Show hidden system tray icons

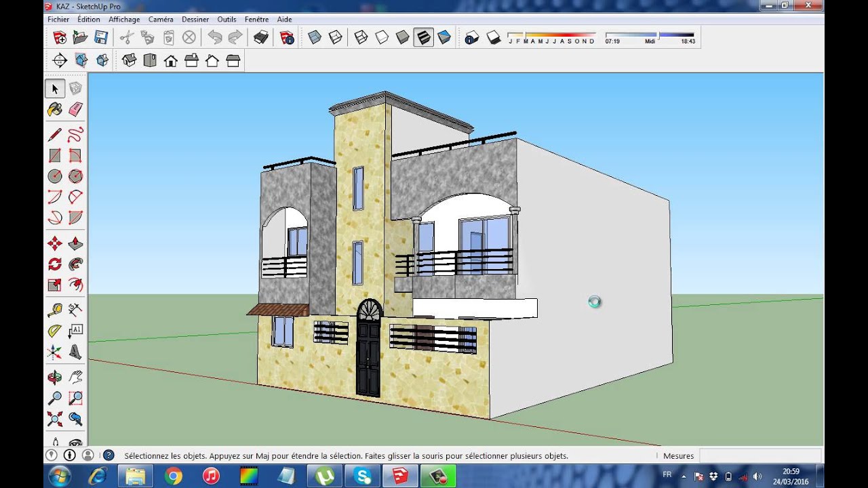(x=684, y=476)
